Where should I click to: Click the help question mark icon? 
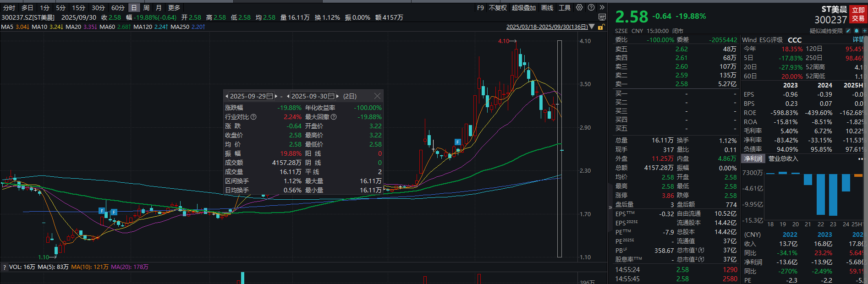[591, 8]
